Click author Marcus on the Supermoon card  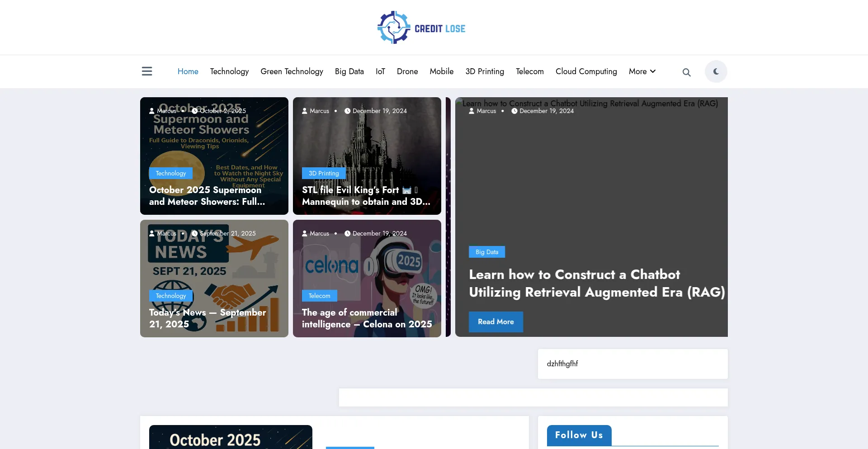[x=163, y=111]
